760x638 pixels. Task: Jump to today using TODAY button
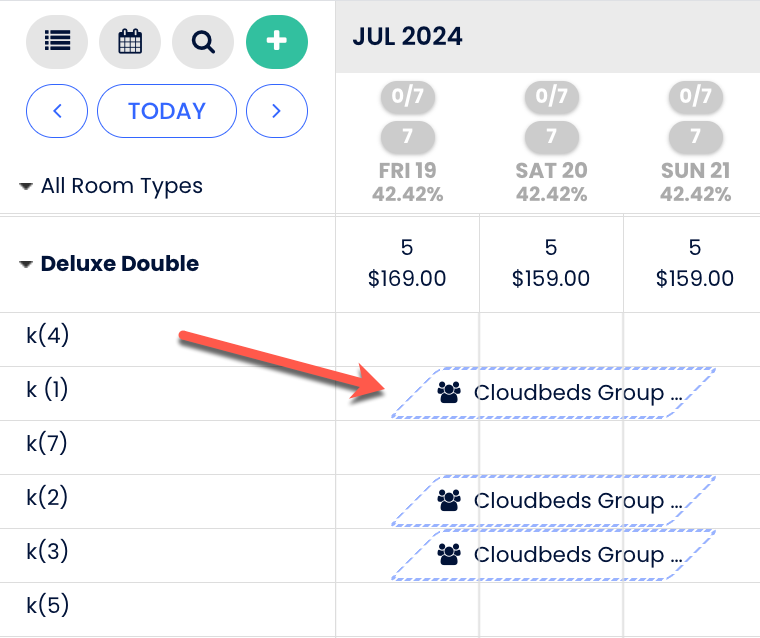167,111
